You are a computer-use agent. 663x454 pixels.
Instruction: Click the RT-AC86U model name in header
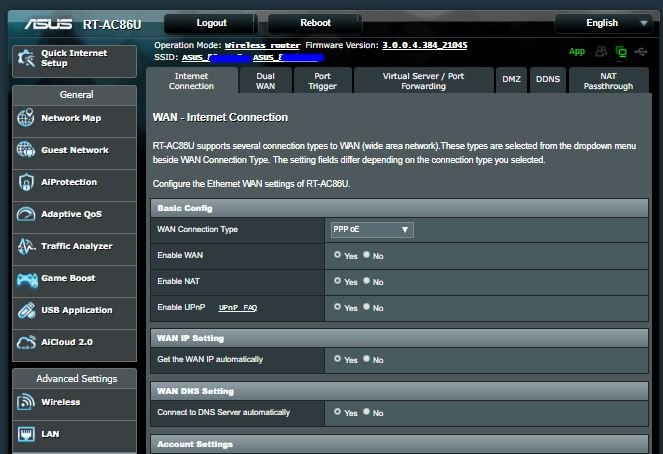(112, 25)
